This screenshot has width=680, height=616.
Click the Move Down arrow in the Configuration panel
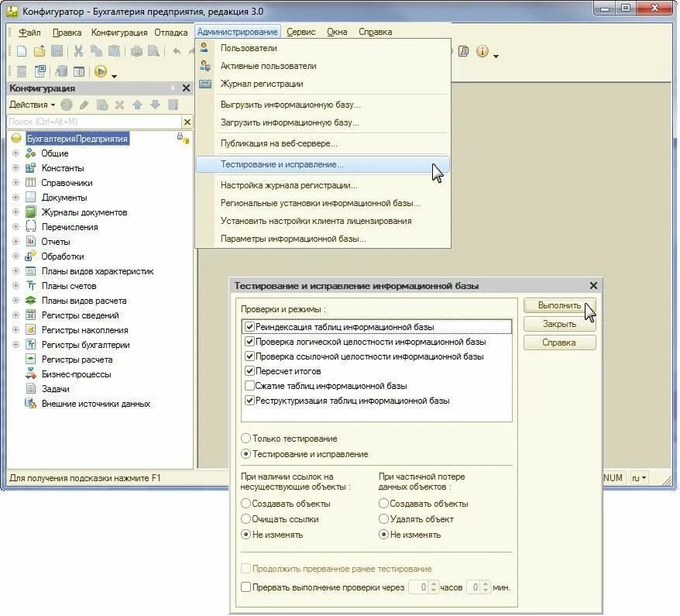155,105
